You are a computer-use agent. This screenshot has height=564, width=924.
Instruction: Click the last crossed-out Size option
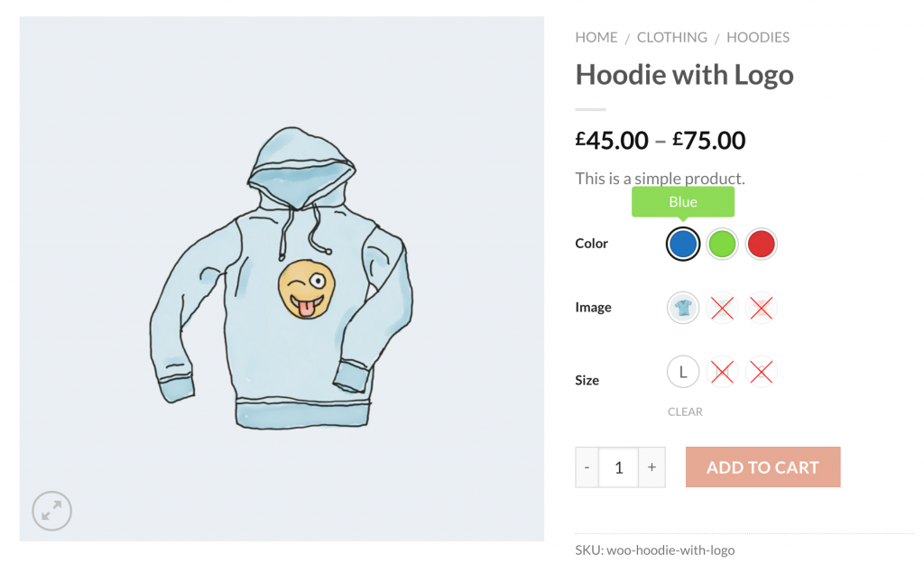pyautogui.click(x=762, y=371)
